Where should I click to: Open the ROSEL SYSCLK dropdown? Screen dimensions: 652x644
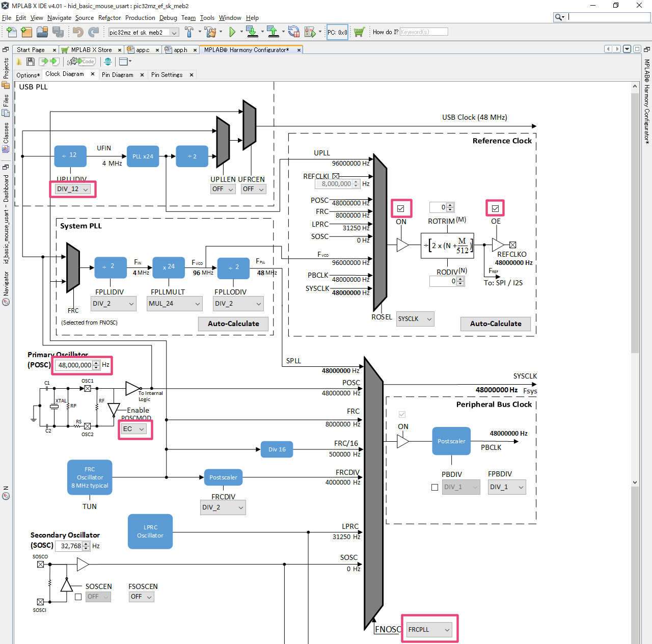[415, 319]
